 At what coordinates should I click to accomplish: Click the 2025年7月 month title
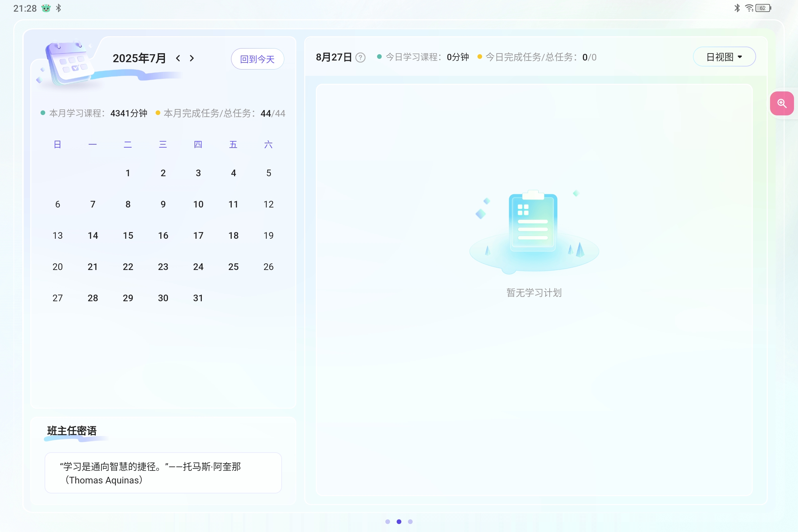pyautogui.click(x=139, y=59)
